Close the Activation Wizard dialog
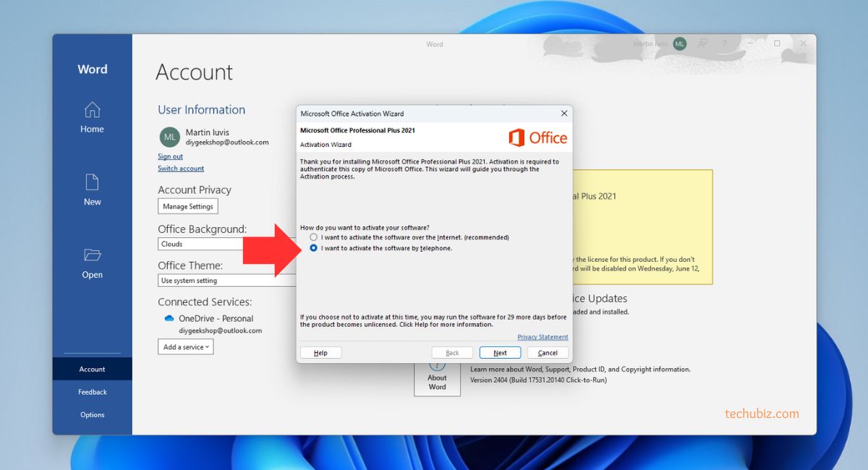This screenshot has width=868, height=470. pos(564,114)
